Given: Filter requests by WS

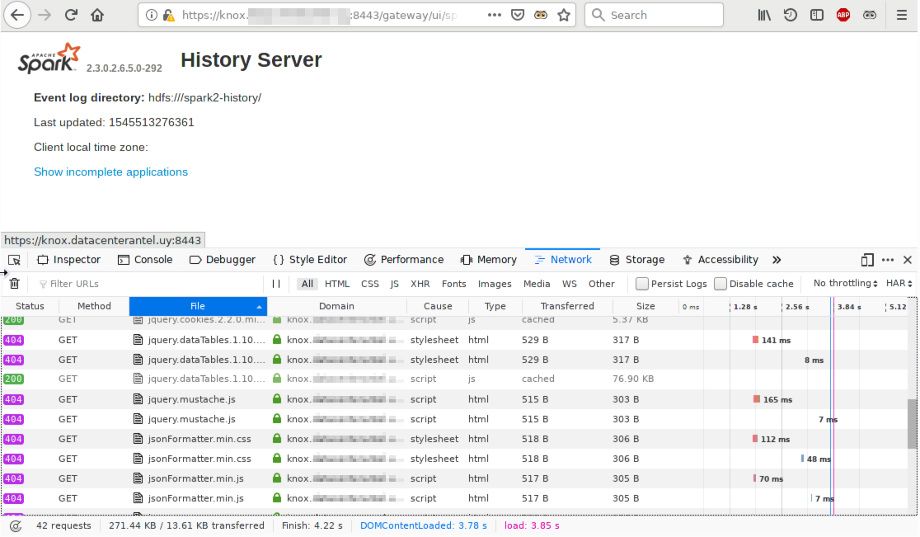Looking at the screenshot, I should 569,283.
